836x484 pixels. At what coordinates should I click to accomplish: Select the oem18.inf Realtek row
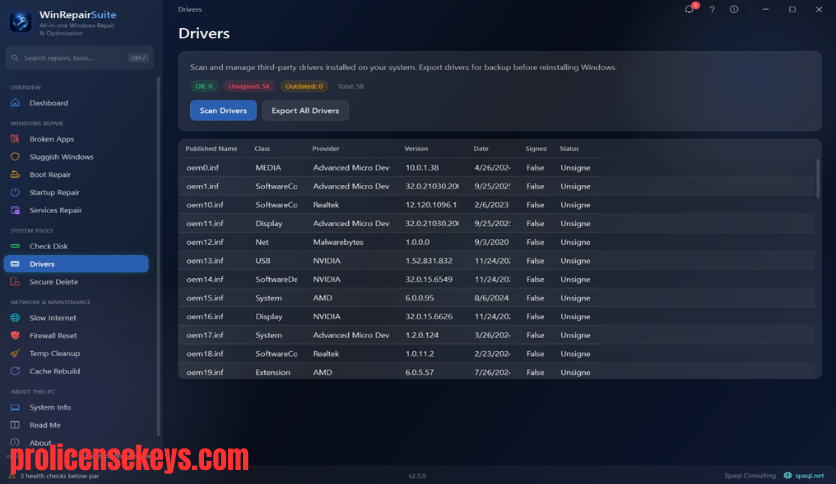496,354
